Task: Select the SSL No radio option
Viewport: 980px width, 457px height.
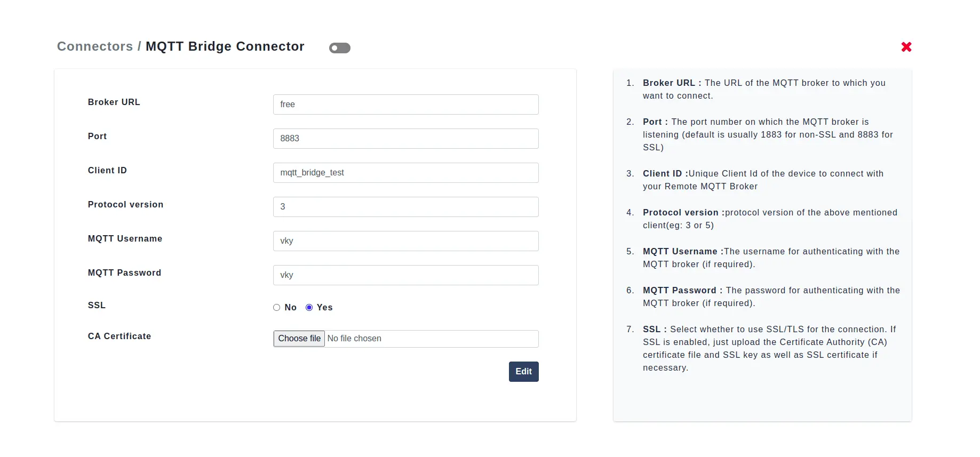Action: [x=276, y=308]
